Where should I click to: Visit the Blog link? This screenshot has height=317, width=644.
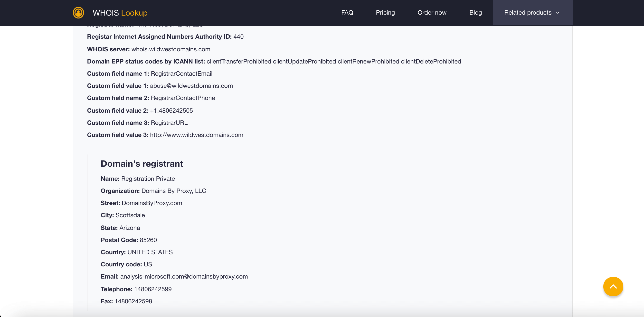[x=475, y=12]
